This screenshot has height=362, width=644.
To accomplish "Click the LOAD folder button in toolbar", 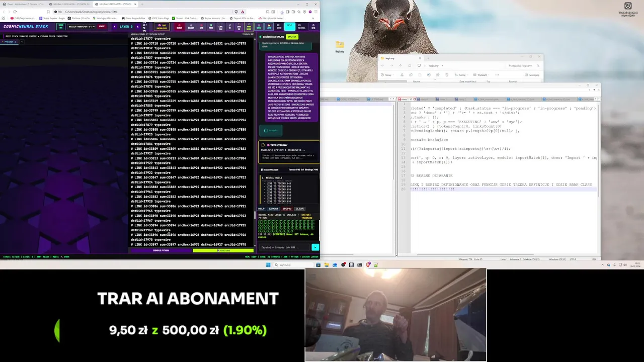I will pyautogui.click(x=269, y=27).
